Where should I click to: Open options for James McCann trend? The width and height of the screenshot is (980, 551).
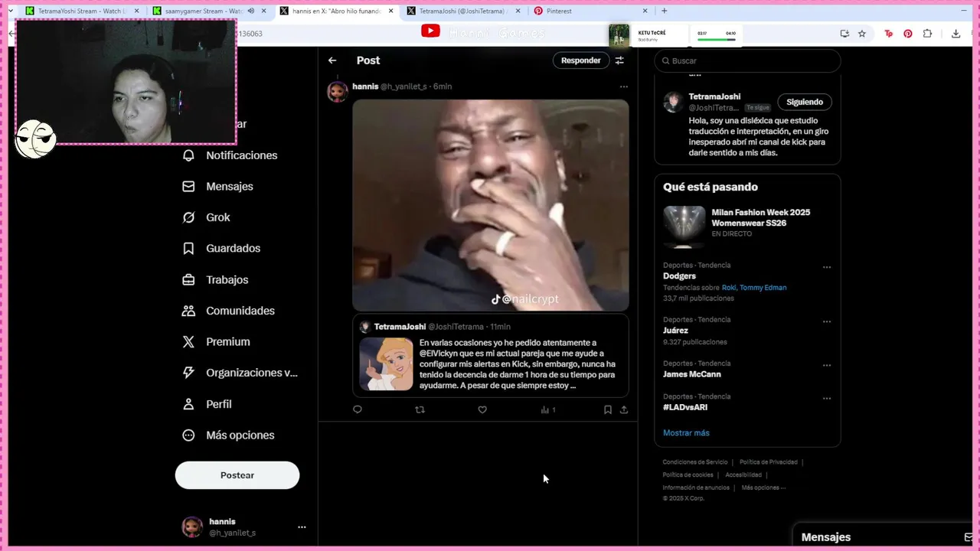pyautogui.click(x=827, y=365)
